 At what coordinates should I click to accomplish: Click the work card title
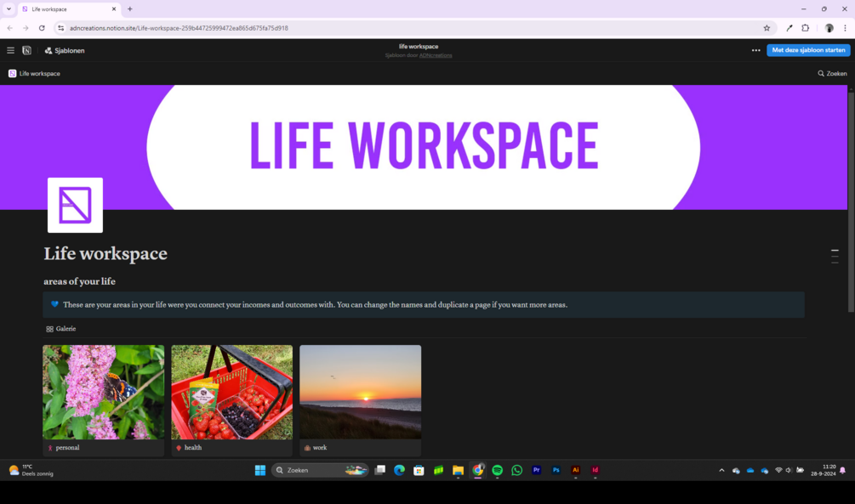point(320,447)
